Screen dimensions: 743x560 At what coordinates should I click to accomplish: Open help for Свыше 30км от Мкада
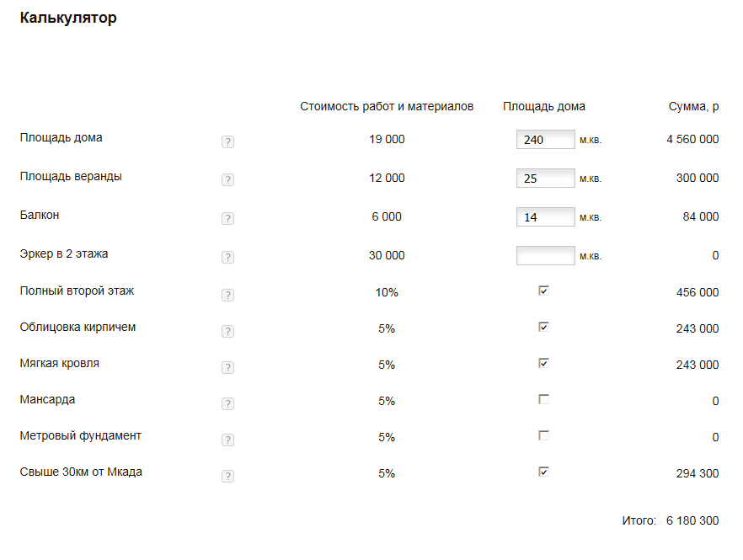(x=227, y=476)
